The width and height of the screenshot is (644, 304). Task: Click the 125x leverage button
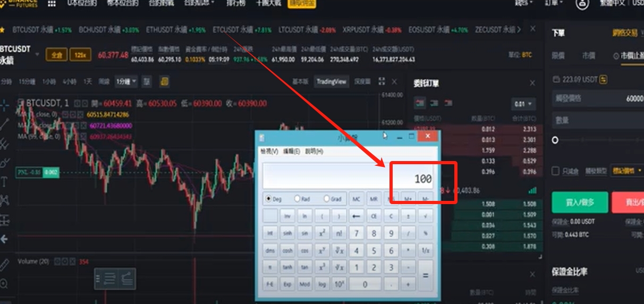point(80,55)
